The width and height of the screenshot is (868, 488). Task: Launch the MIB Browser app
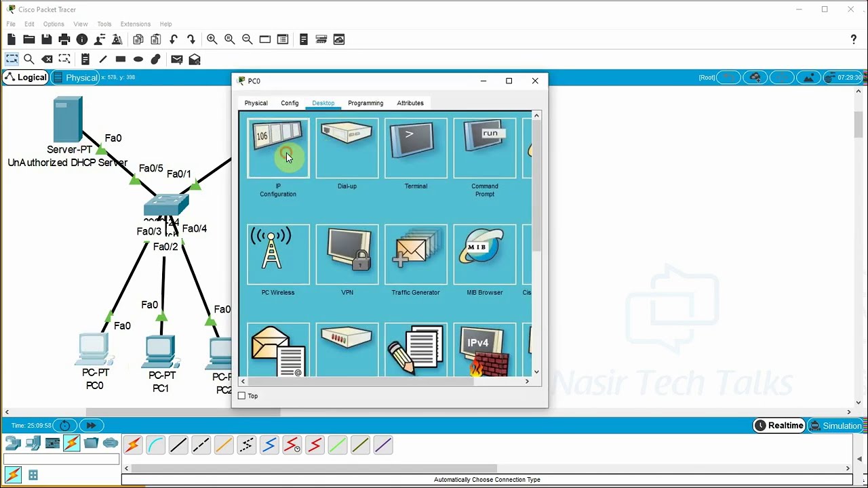click(x=484, y=255)
